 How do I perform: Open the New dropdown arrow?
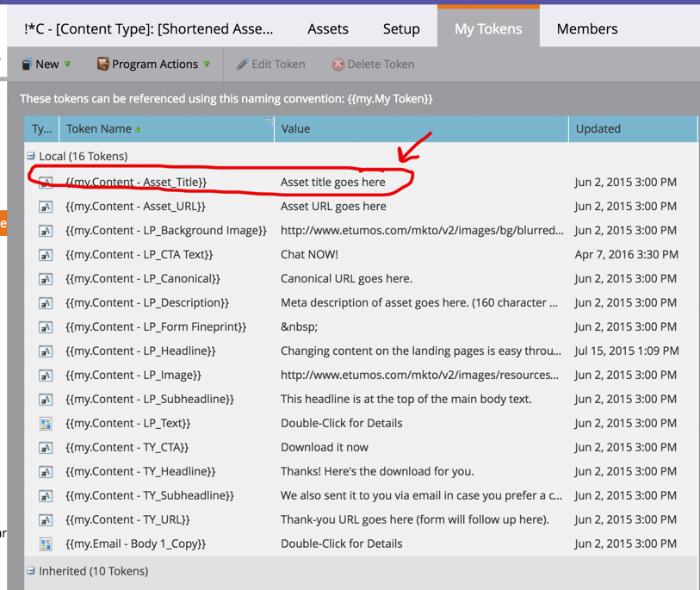coord(67,65)
